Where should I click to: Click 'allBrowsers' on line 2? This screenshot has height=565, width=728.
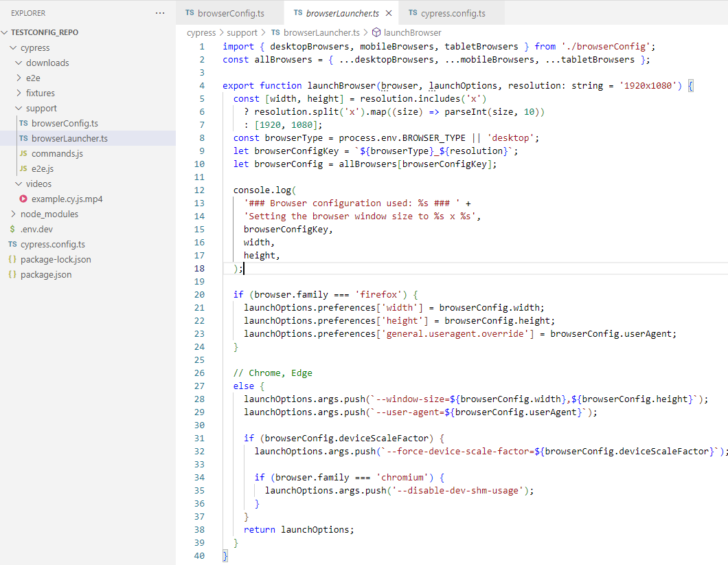[x=283, y=60]
